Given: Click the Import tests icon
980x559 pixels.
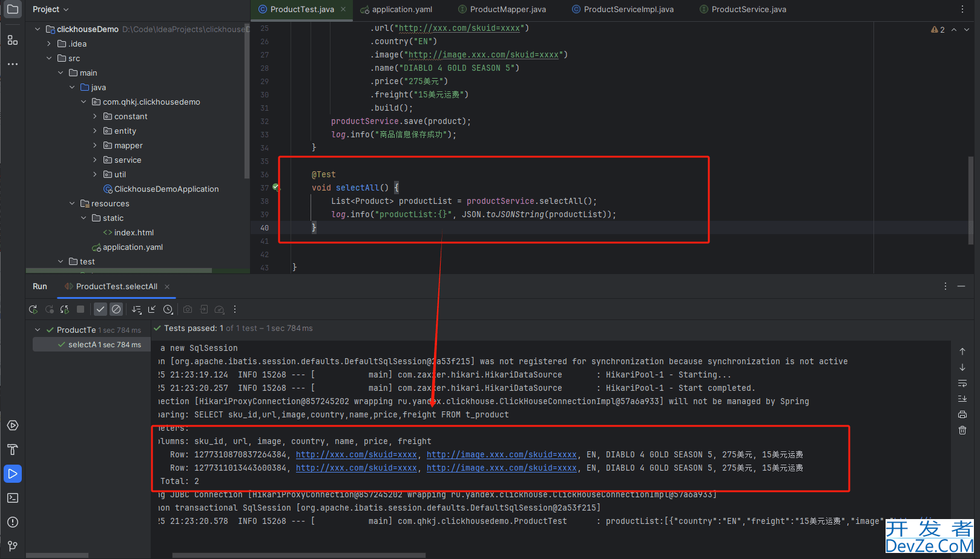Looking at the screenshot, I should coord(204,309).
